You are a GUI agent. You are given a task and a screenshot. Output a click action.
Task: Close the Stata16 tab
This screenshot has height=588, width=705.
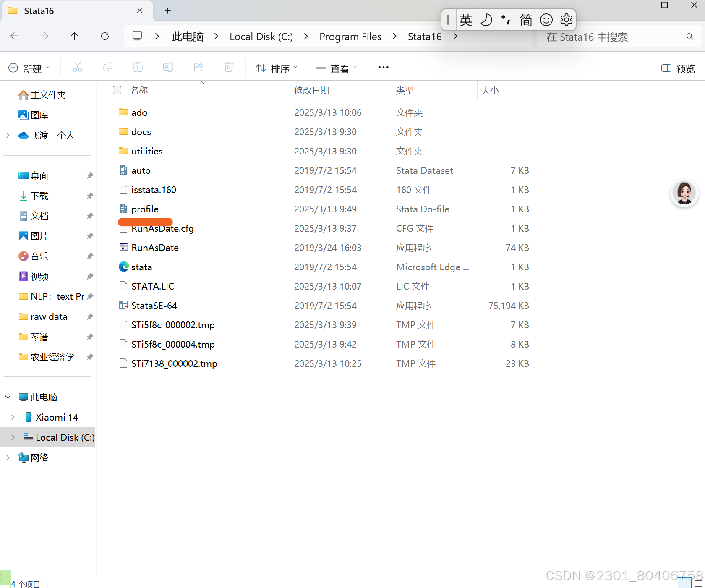[x=140, y=10]
